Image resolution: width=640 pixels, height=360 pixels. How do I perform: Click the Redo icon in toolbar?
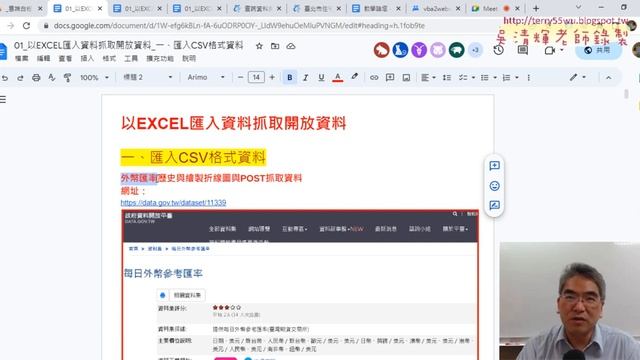click(20, 78)
